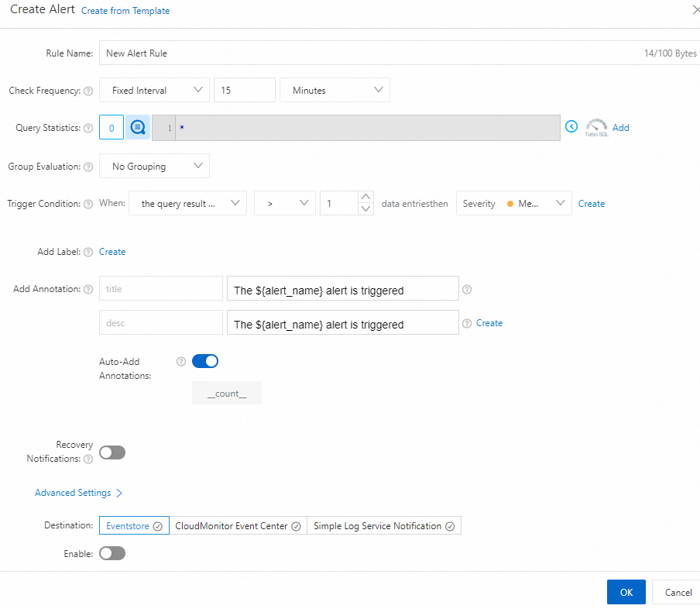Click the time range clock icon
700x609 pixels.
[x=571, y=126]
